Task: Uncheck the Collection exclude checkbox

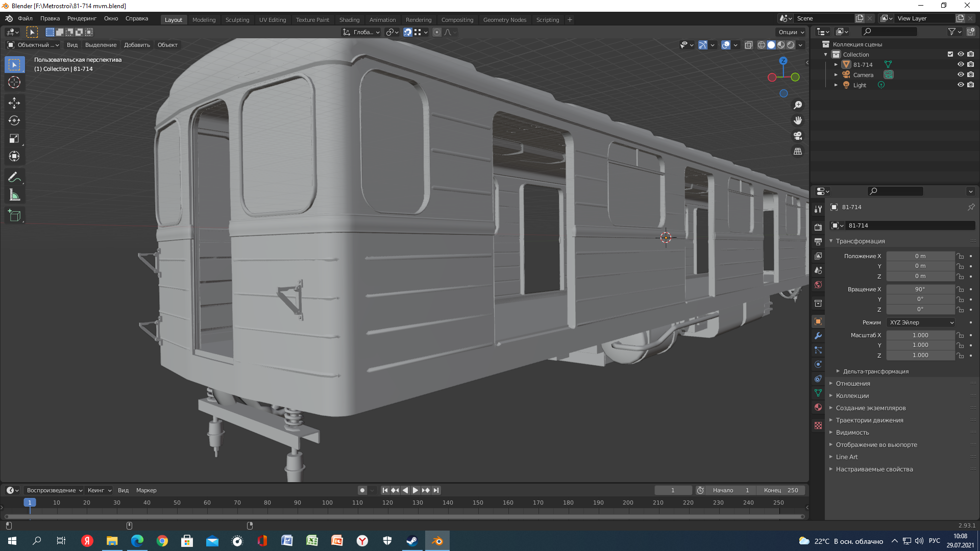Action: point(950,55)
